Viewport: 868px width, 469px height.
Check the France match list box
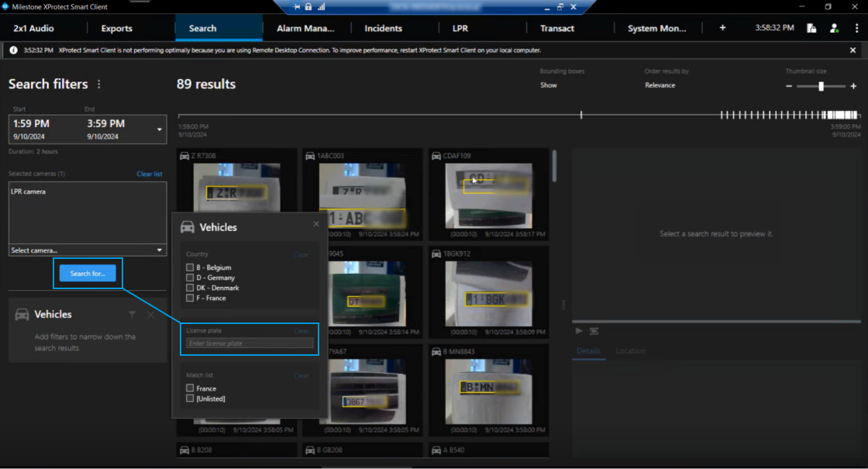point(190,388)
